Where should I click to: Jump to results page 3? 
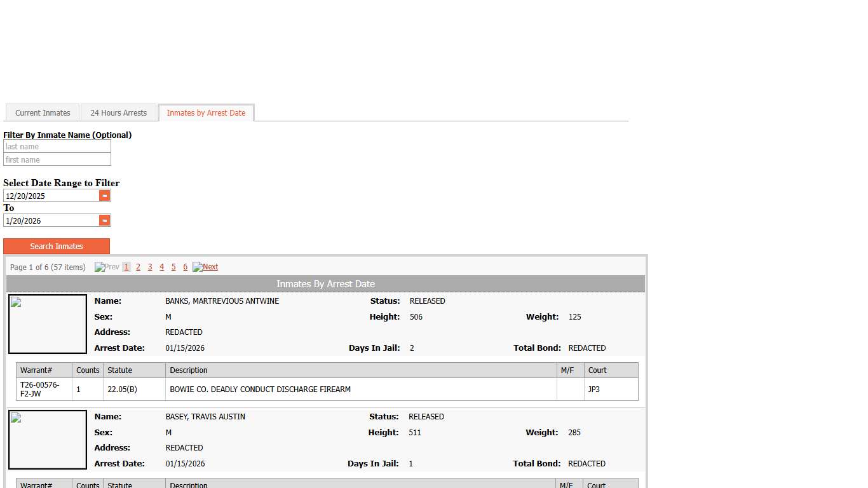[x=150, y=267]
